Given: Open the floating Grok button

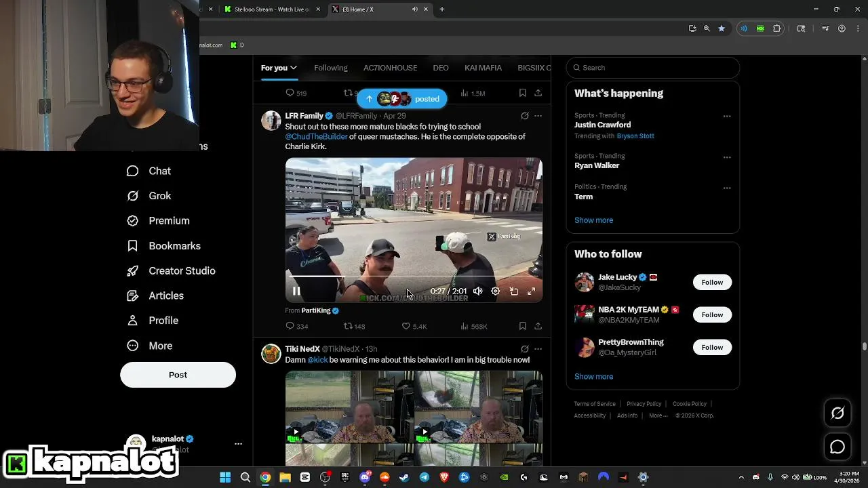Looking at the screenshot, I should click(837, 413).
